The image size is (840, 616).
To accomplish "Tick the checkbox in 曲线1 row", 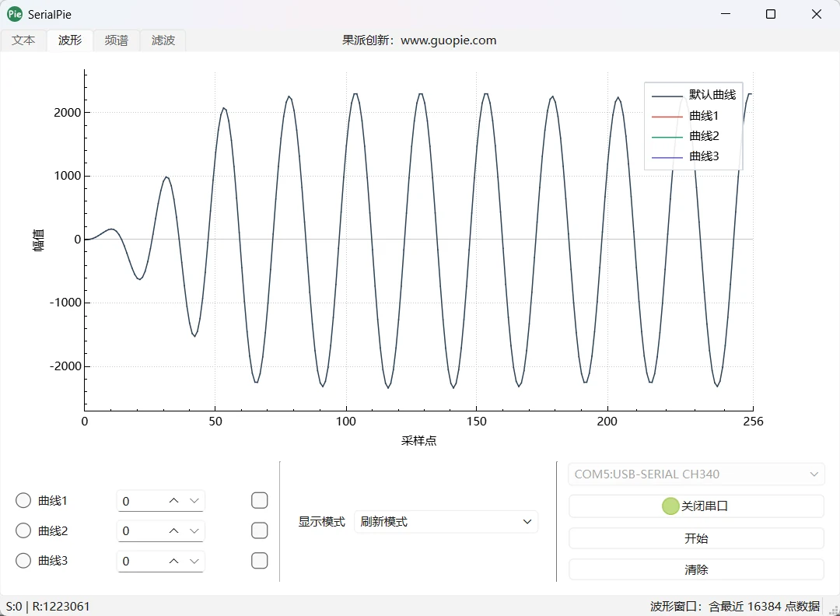I will click(259, 500).
